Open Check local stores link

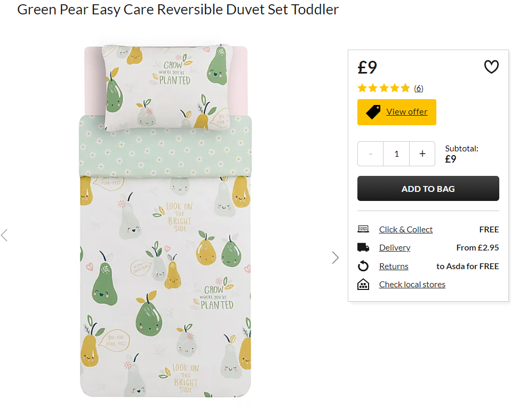(x=412, y=285)
